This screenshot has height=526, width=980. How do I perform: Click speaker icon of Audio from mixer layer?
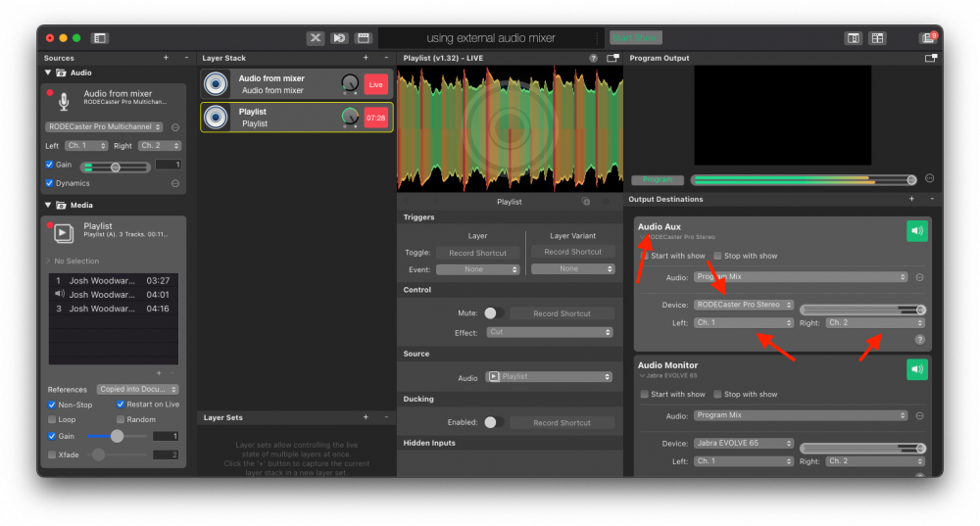pos(216,83)
